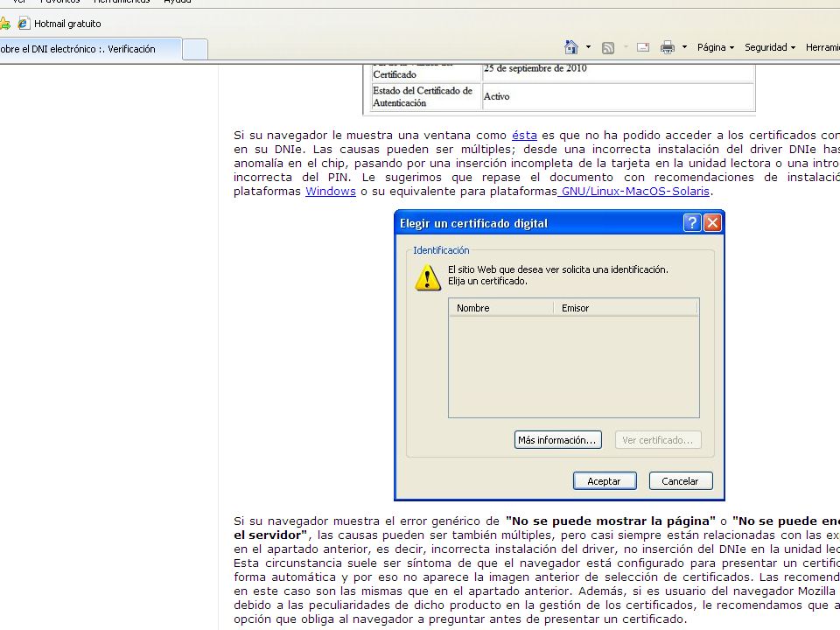
Task: Click the Print icon
Action: (x=668, y=47)
